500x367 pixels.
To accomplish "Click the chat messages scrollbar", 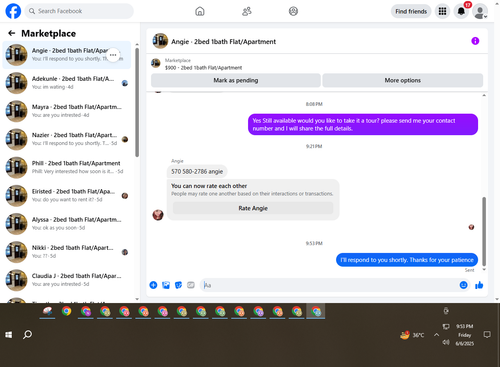I will coord(484,231).
